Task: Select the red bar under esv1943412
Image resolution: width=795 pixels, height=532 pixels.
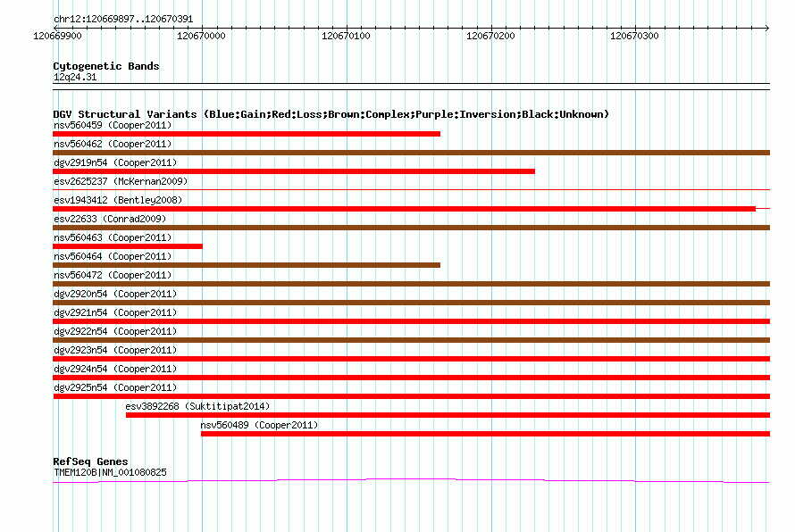Action: click(404, 209)
